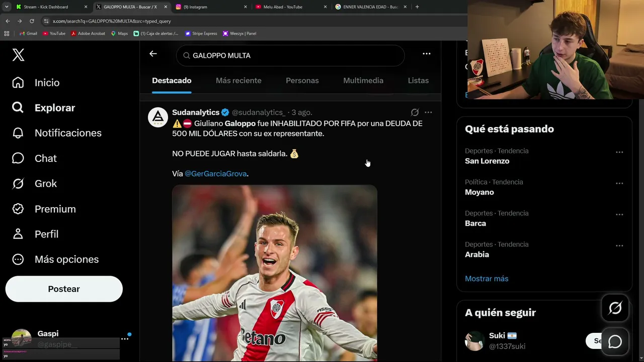
Task: Click the Sudanalytics display name
Action: coord(196,112)
